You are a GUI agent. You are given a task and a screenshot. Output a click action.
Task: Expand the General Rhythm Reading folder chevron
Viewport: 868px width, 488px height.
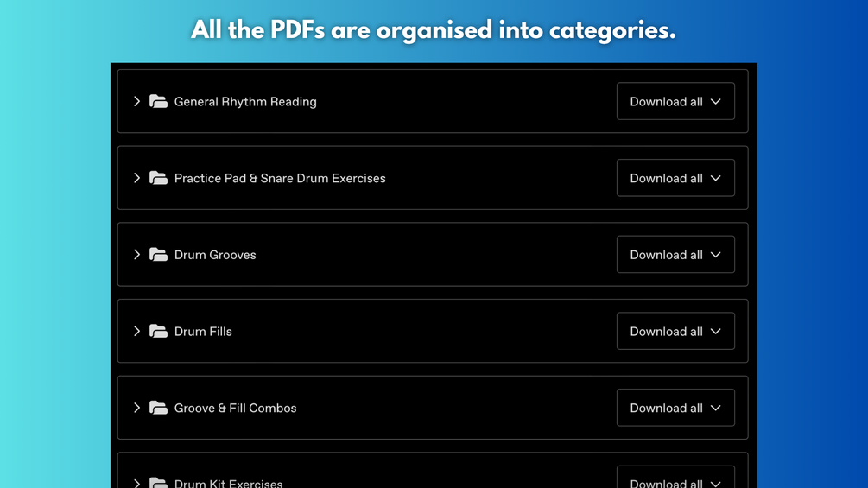coord(136,101)
